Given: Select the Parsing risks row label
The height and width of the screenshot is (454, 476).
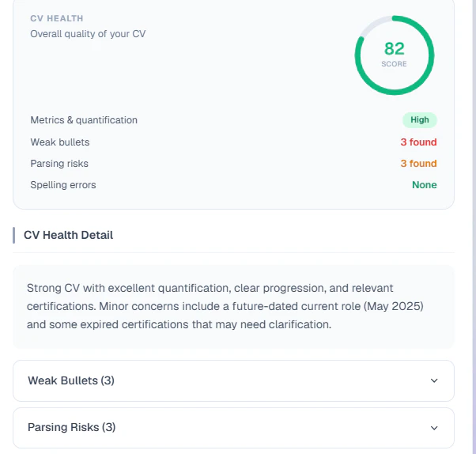Looking at the screenshot, I should 59,164.
